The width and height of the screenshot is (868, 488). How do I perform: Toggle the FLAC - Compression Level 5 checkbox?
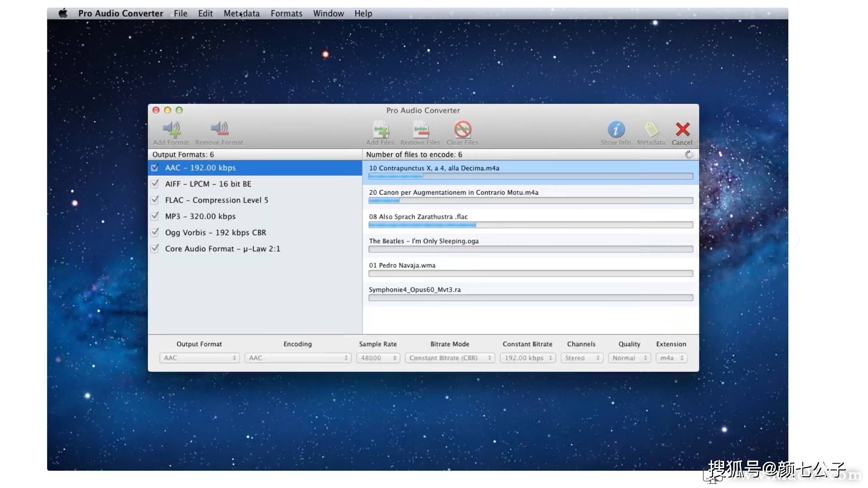(x=155, y=200)
